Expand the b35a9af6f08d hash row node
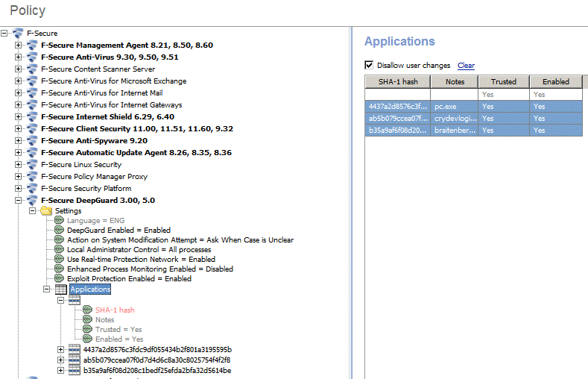Image resolution: width=588 pixels, height=379 pixels. 60,371
